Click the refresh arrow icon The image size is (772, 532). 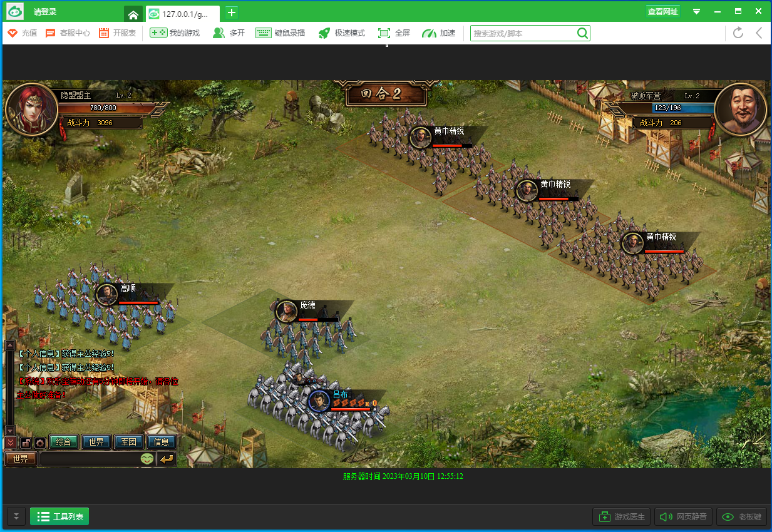[x=738, y=33]
